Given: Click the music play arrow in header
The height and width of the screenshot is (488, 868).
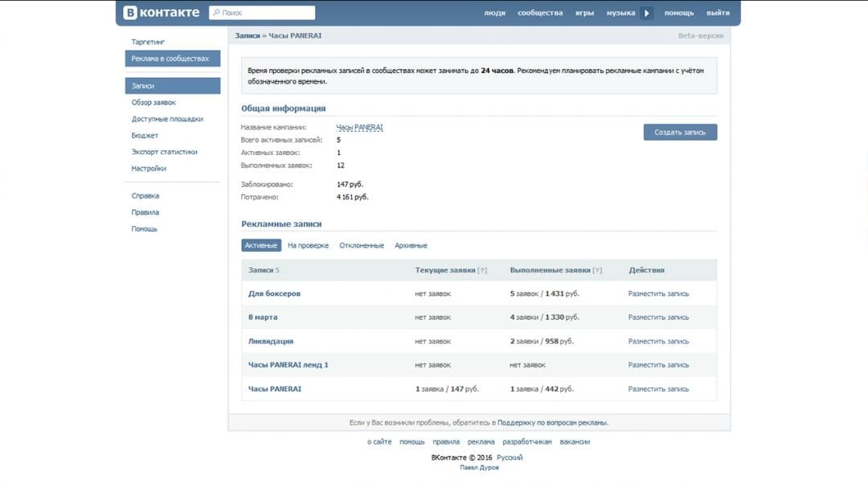Looking at the screenshot, I should click(x=646, y=13).
